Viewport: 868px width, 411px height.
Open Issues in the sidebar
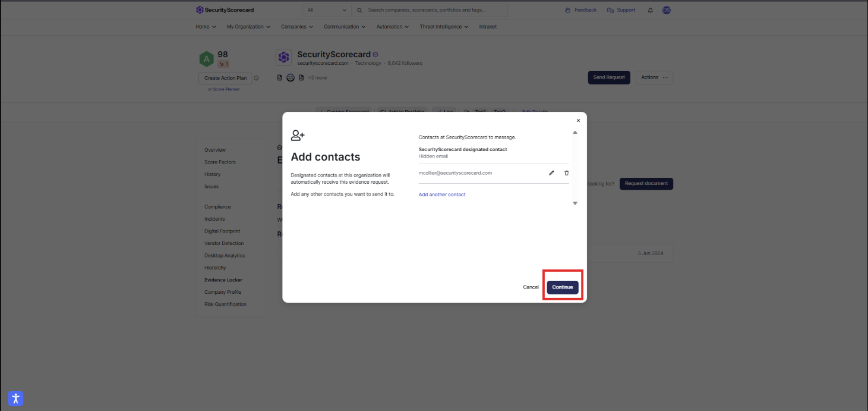(212, 186)
